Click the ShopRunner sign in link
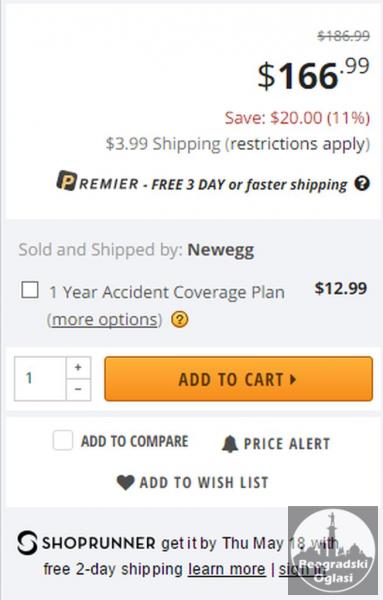The height and width of the screenshot is (600, 383). [x=302, y=569]
